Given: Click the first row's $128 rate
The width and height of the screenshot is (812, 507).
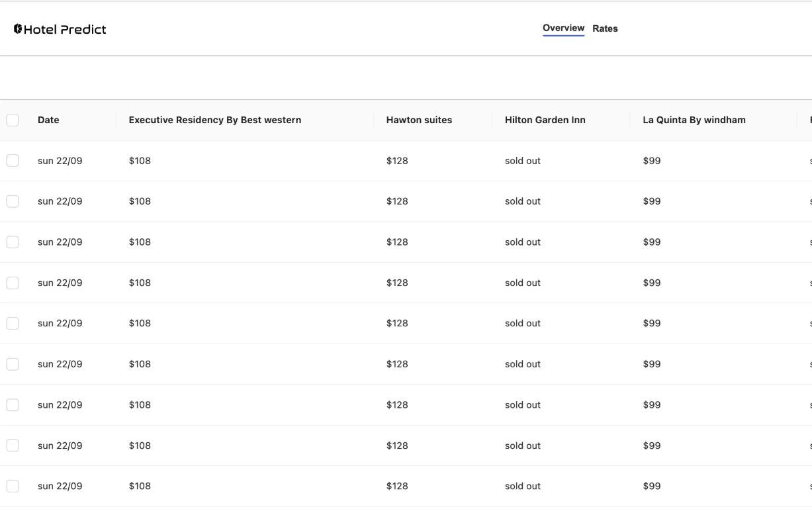Looking at the screenshot, I should (397, 161).
